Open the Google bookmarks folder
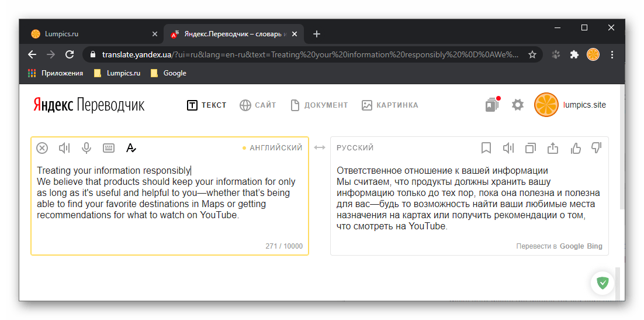The height and width of the screenshot is (320, 644). [x=168, y=73]
